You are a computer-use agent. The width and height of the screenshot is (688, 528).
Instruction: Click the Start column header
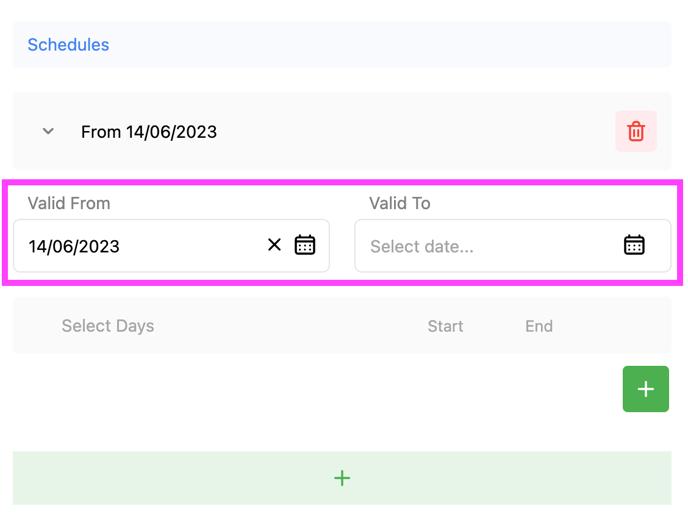445,326
